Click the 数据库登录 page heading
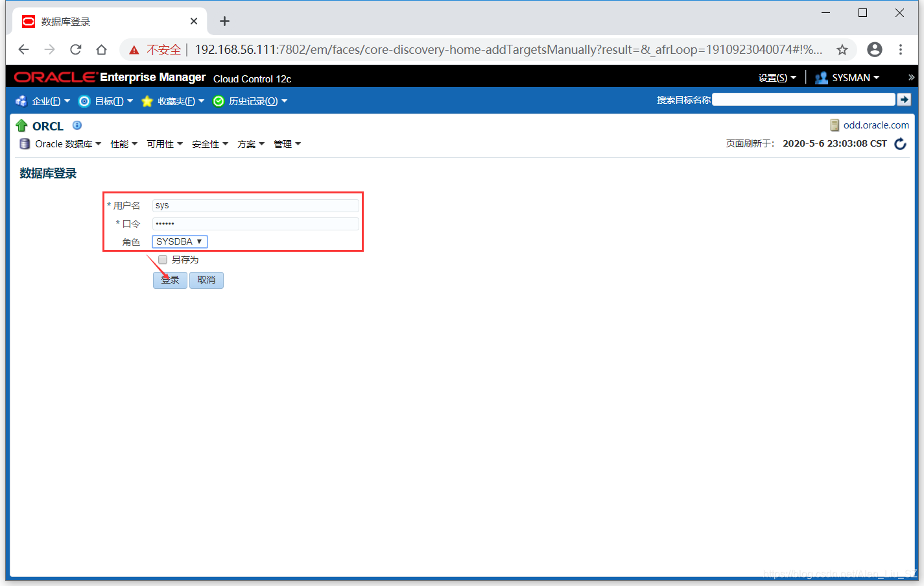Screen dimensions: 924x586 [48, 173]
